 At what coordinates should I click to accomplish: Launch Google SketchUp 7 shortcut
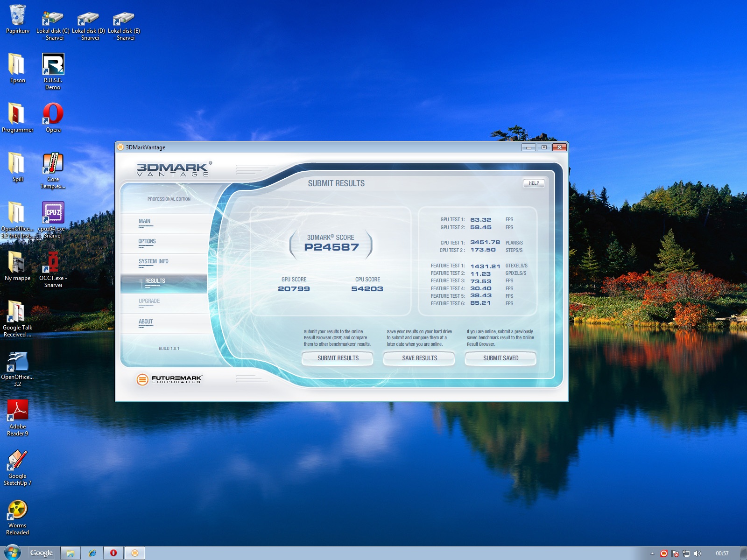coord(18,467)
